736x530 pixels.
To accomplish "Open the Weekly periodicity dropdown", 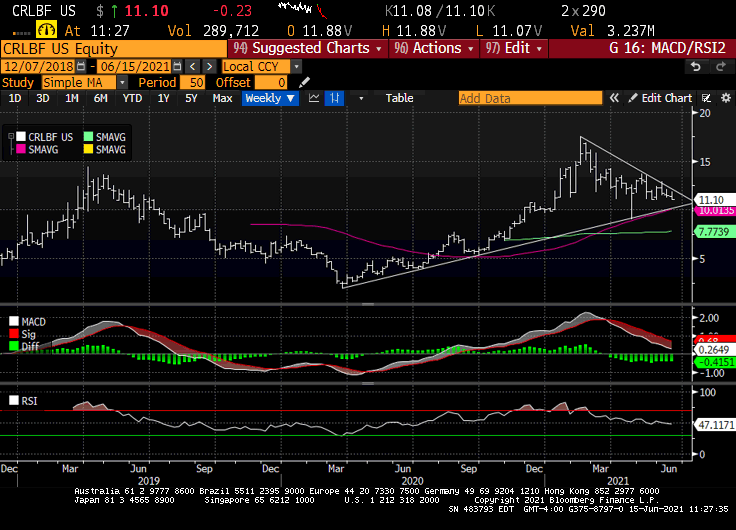I will [270, 98].
